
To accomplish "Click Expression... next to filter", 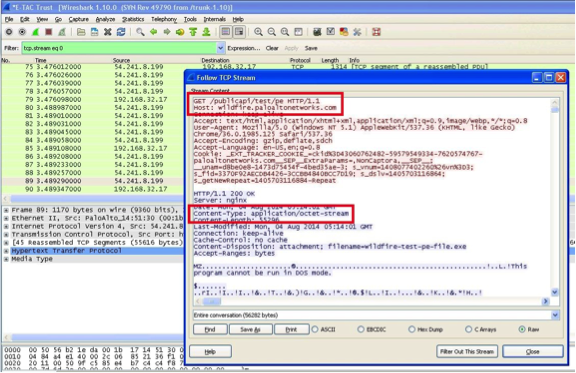I will tap(244, 48).
